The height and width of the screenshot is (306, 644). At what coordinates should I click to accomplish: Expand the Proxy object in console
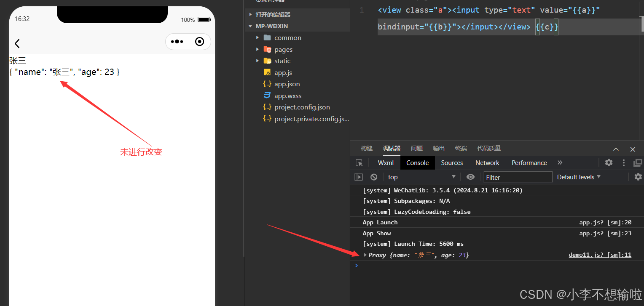365,255
